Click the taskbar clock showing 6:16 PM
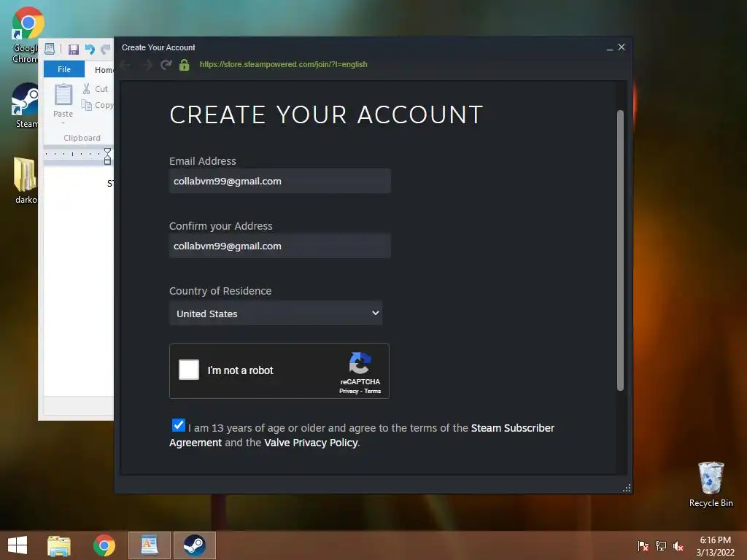Viewport: 747px width, 560px height. click(715, 545)
